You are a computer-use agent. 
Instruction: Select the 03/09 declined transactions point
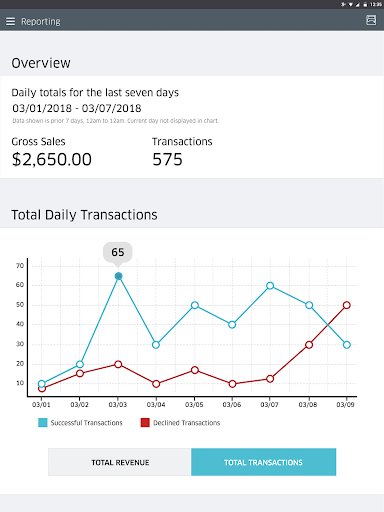pyautogui.click(x=347, y=305)
